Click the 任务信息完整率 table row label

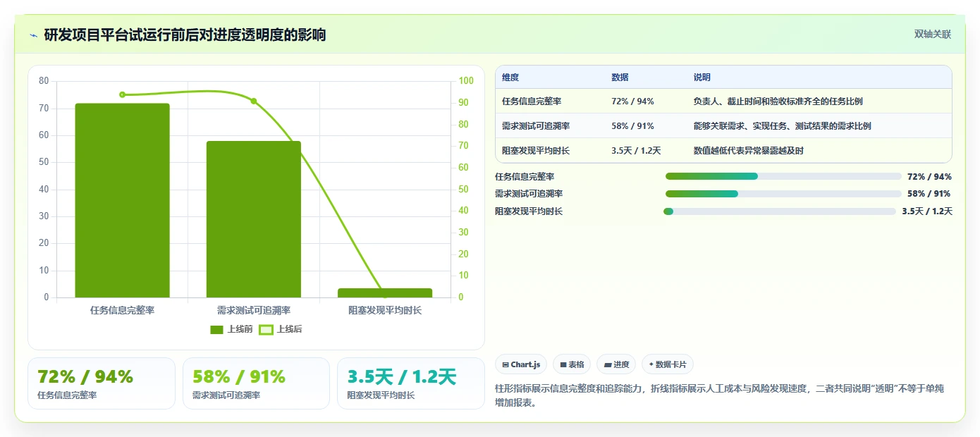tap(532, 101)
